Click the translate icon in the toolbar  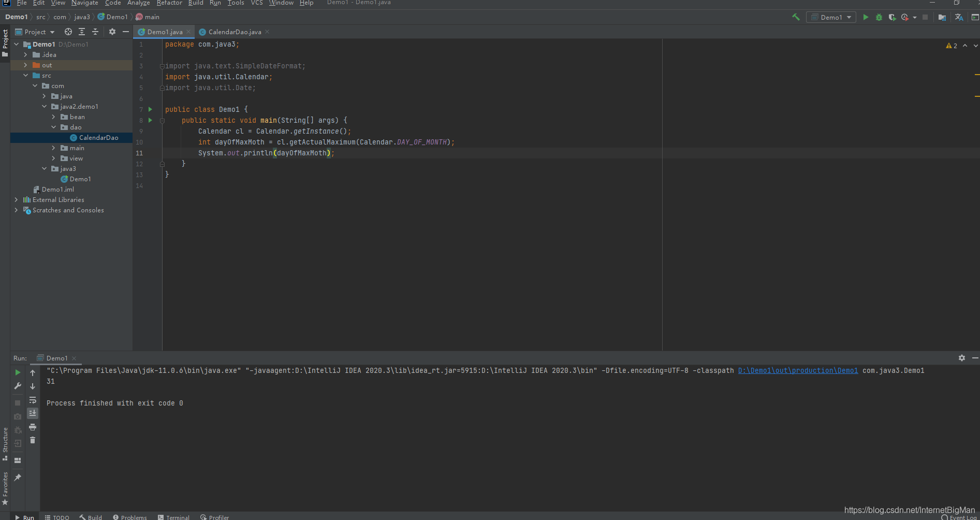[959, 17]
